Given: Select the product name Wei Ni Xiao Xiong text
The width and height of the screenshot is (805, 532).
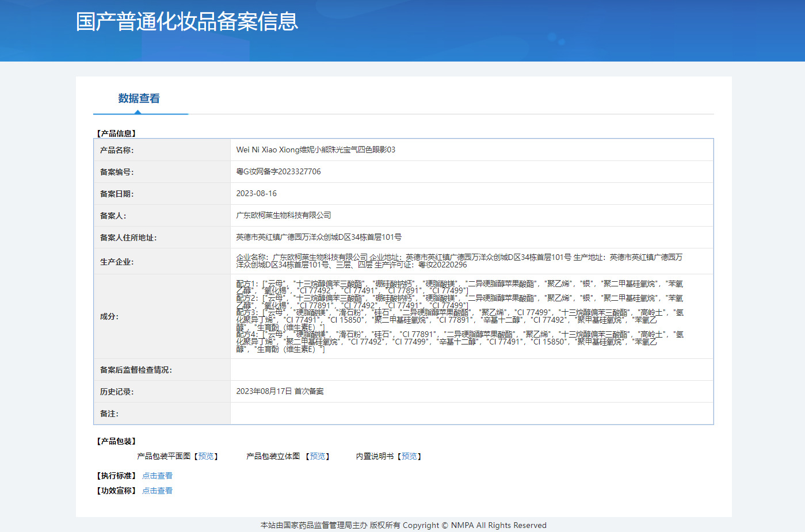Looking at the screenshot, I should click(x=316, y=150).
